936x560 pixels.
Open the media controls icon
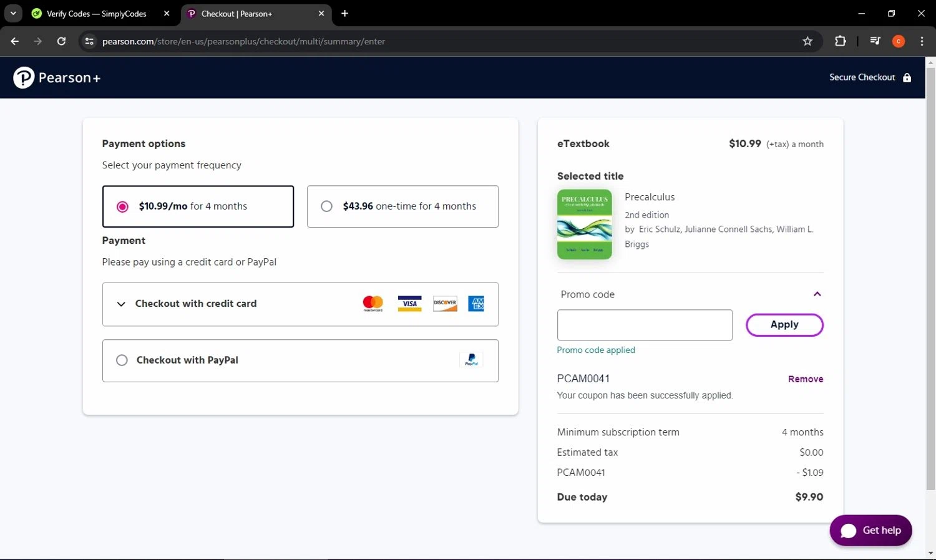pos(875,41)
